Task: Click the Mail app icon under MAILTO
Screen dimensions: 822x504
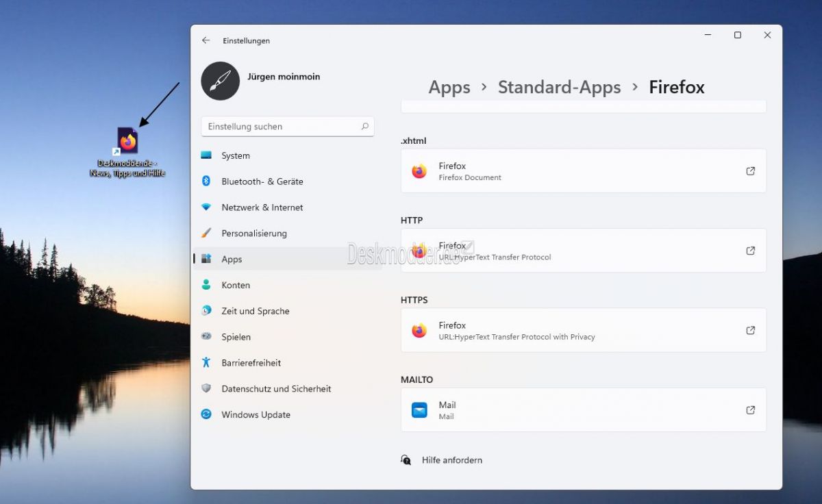Action: [x=419, y=409]
